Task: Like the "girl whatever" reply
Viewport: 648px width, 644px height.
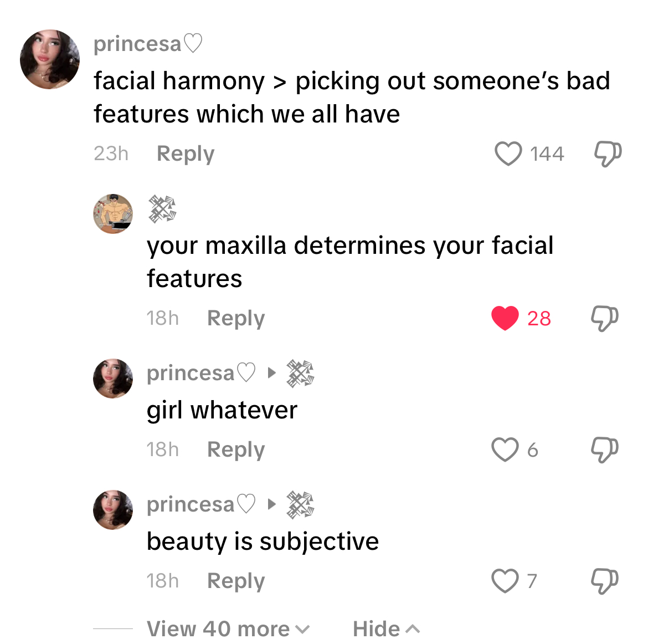Action: tap(505, 449)
